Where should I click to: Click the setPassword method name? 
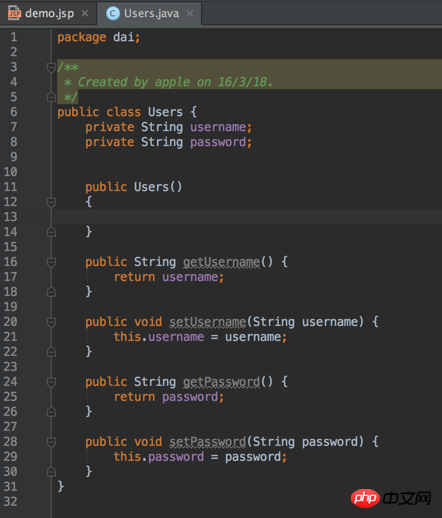208,442
